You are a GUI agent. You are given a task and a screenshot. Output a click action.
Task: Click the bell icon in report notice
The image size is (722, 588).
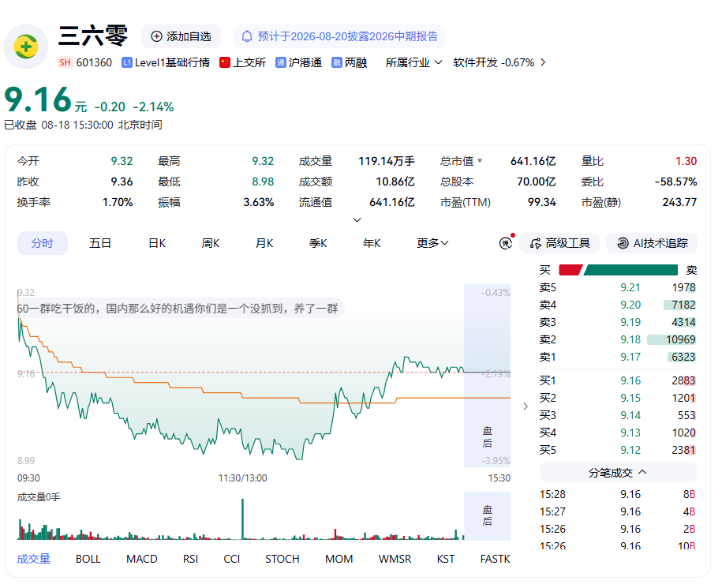click(247, 36)
